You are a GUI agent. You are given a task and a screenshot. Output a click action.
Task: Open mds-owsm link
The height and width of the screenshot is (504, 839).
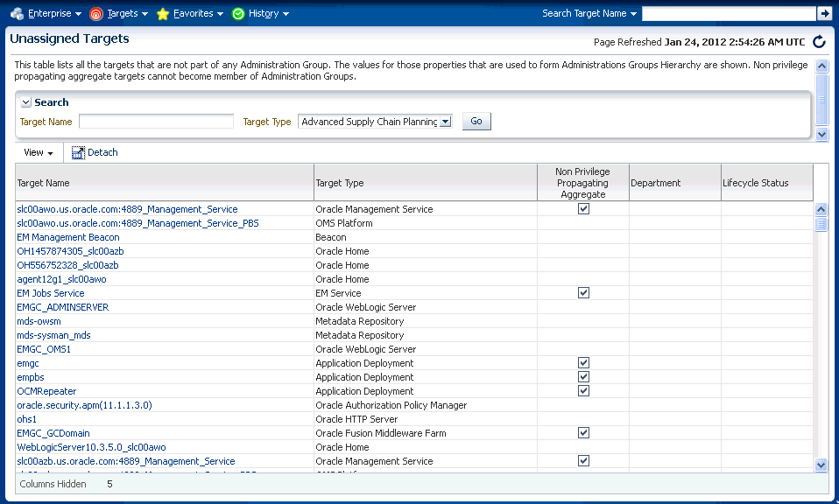point(39,321)
